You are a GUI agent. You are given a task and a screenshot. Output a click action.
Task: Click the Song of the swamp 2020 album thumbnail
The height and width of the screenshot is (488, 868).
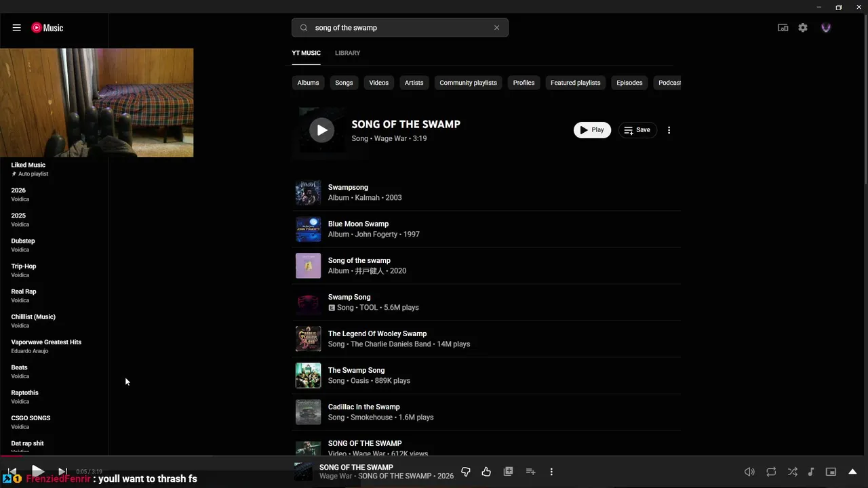308,266
